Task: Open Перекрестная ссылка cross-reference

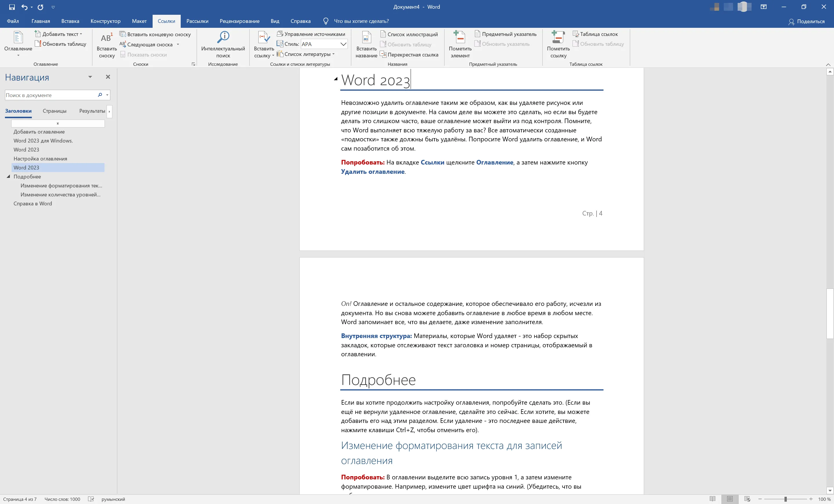Action: pos(409,54)
